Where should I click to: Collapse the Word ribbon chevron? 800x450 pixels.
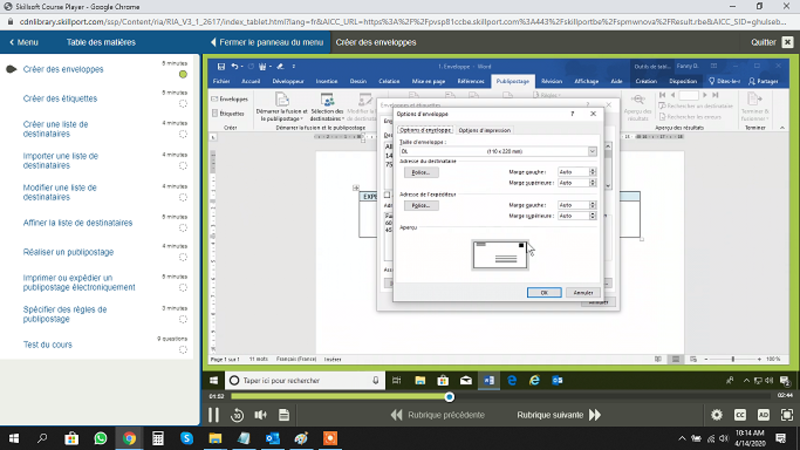coord(782,128)
